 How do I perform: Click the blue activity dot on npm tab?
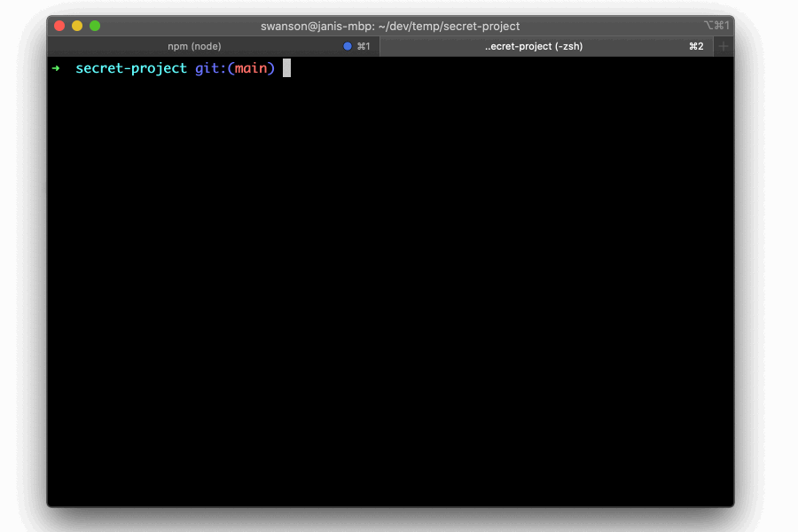347,45
